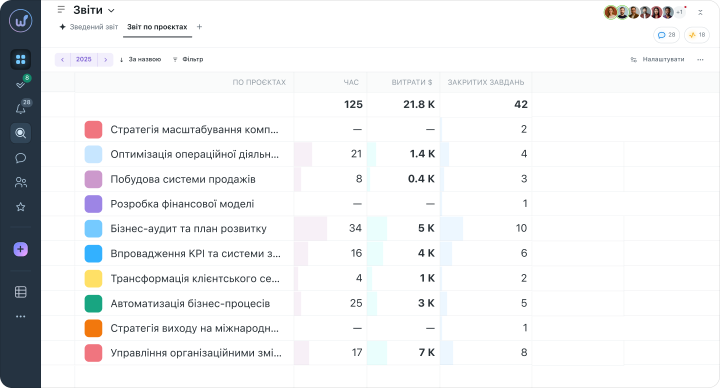The width and height of the screenshot is (720, 388).
Task: Switch to the Зведений звіт tab
Action: (x=89, y=27)
